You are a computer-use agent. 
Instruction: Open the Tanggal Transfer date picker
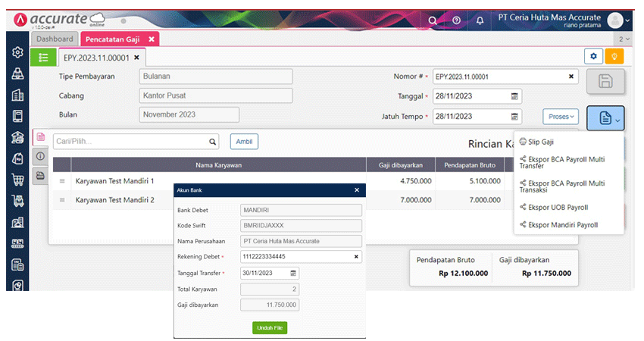(x=294, y=273)
